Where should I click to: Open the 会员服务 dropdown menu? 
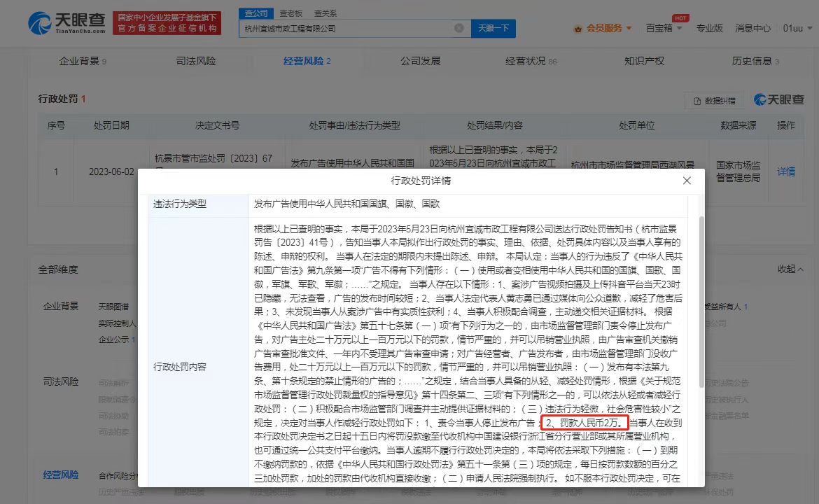pos(603,28)
